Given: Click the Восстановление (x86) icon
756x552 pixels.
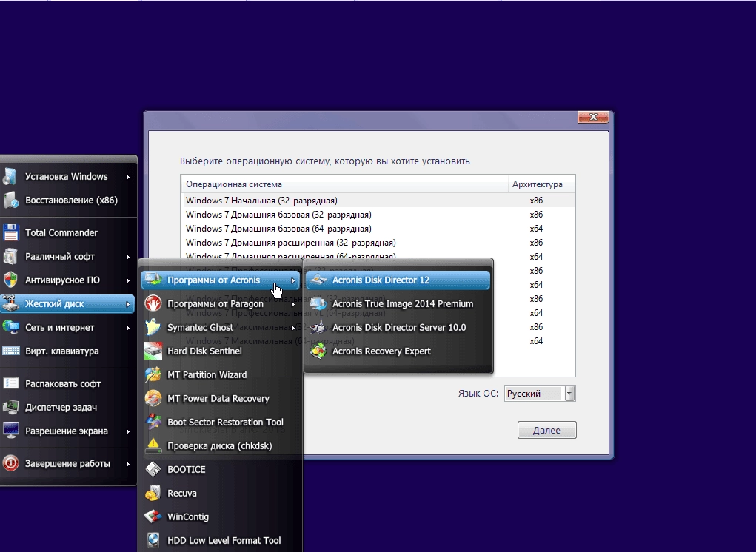Looking at the screenshot, I should click(10, 200).
